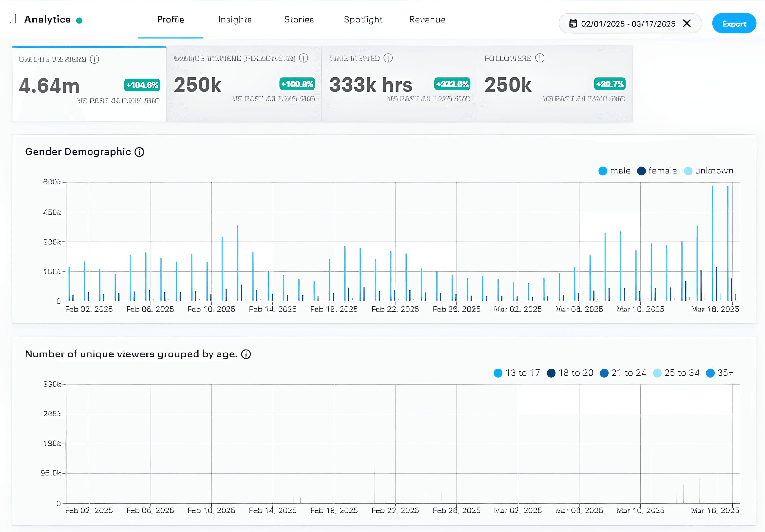The width and height of the screenshot is (765, 532).
Task: Click the Export button
Action: coord(734,23)
